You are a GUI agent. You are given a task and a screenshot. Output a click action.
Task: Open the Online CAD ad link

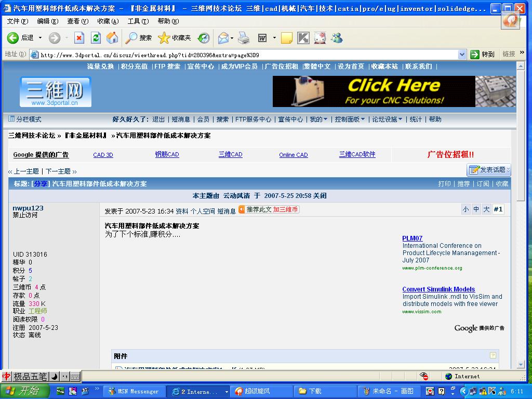(294, 155)
